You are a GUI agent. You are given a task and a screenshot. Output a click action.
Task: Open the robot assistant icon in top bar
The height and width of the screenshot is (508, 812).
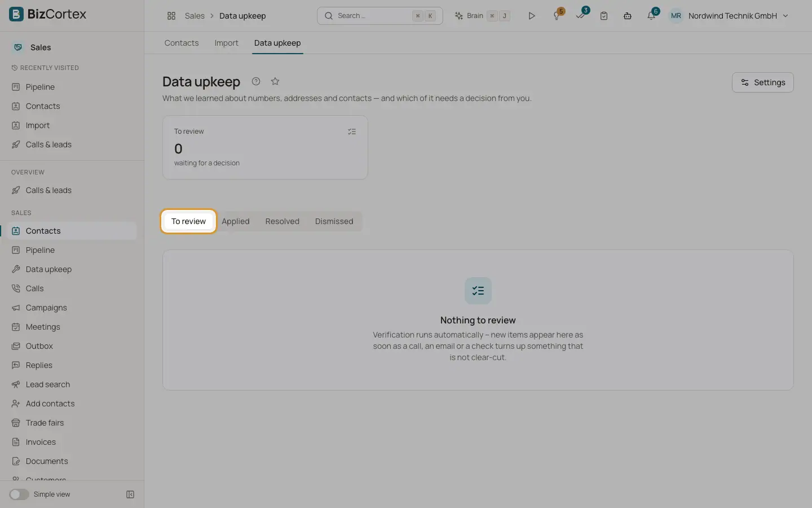click(628, 16)
